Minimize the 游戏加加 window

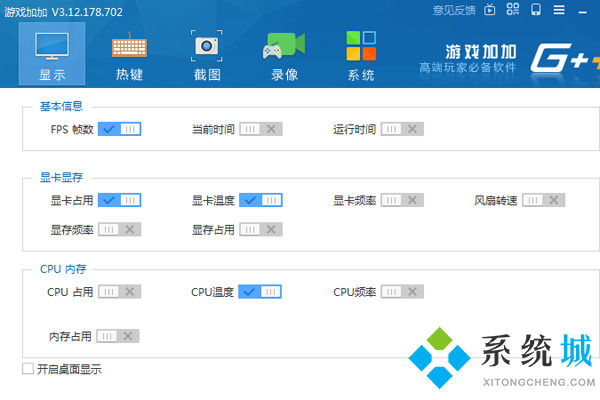pyautogui.click(x=583, y=13)
